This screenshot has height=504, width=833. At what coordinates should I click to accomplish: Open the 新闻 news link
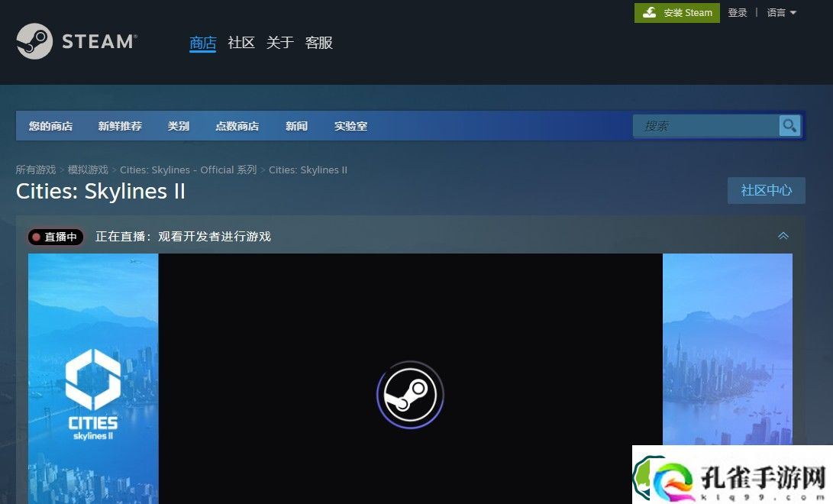296,126
